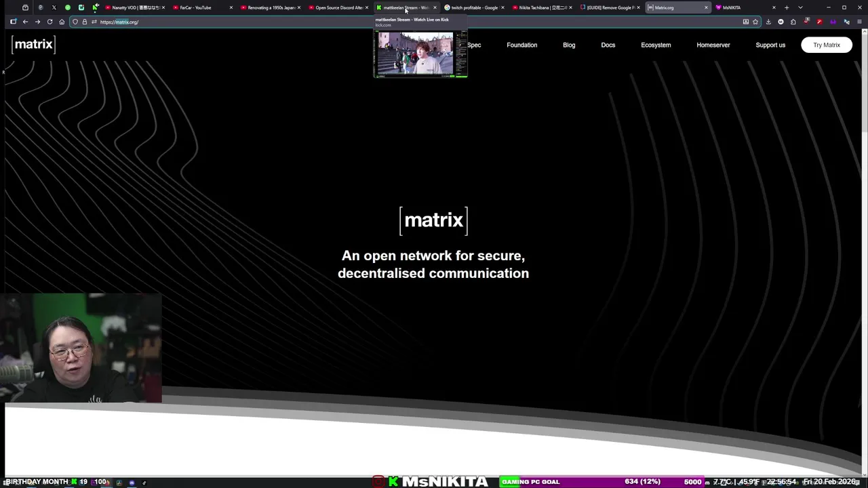
Task: Click the browser forward arrow
Action: [37, 22]
